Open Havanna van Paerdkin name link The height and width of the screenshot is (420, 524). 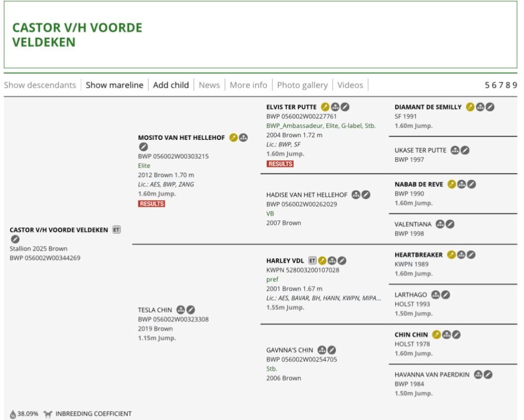432,374
